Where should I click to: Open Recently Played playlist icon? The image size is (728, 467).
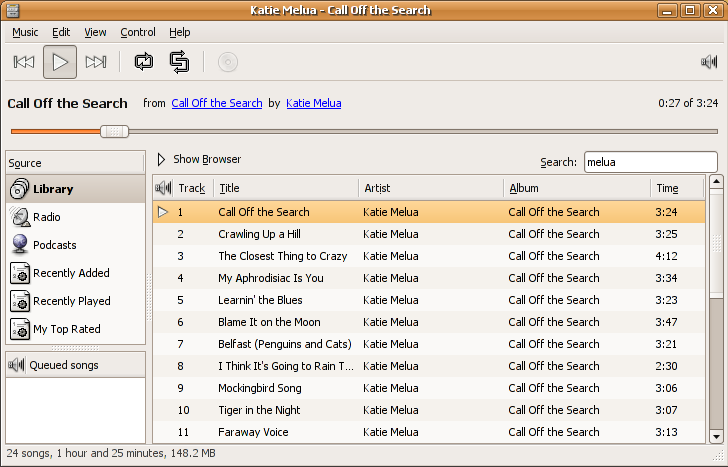20,301
